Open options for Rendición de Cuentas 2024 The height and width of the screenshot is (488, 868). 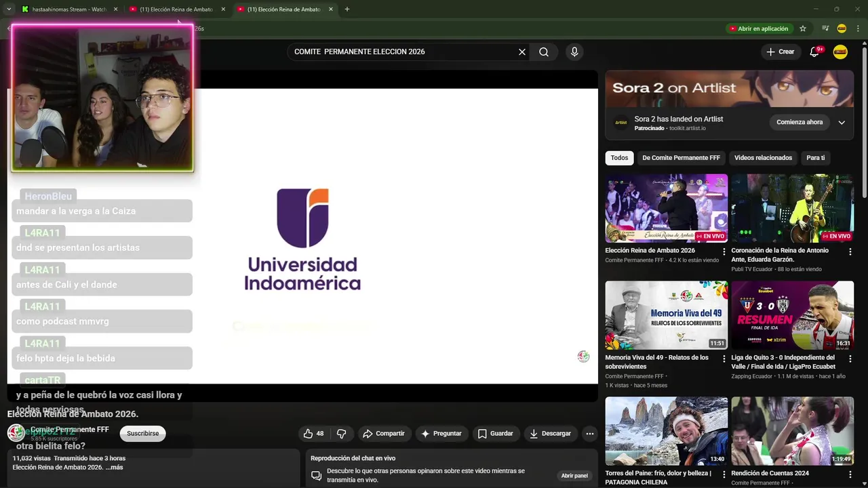[850, 474]
